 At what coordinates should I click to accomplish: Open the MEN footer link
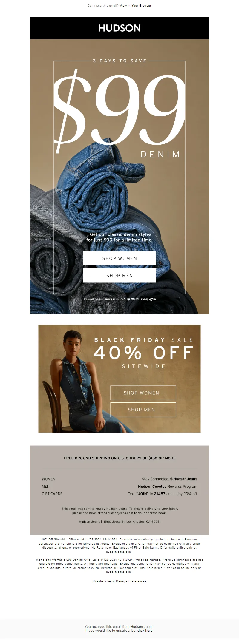click(x=46, y=487)
